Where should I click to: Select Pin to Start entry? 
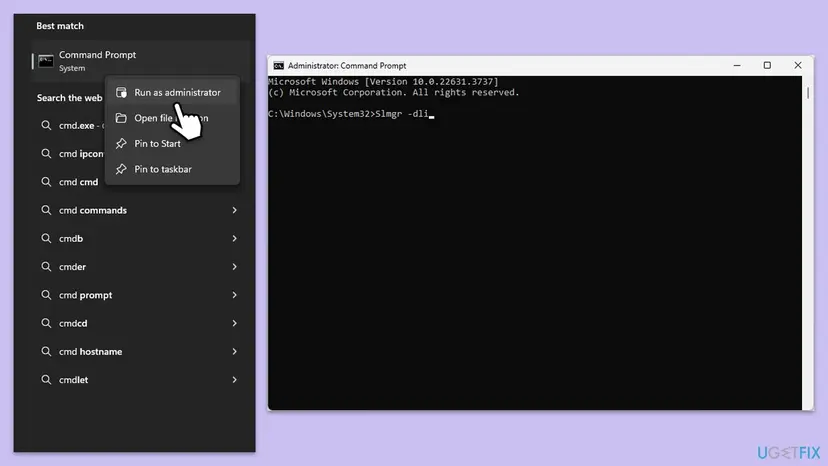click(x=172, y=144)
